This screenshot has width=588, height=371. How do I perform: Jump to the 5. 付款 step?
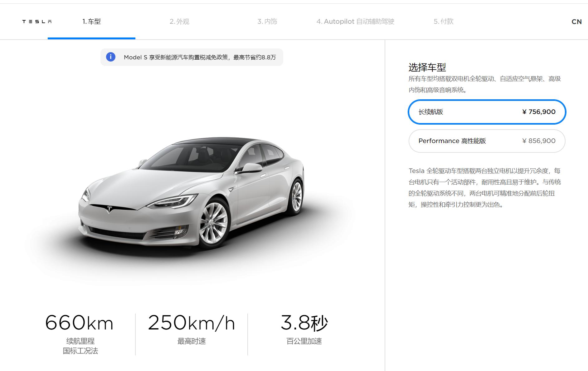point(443,21)
